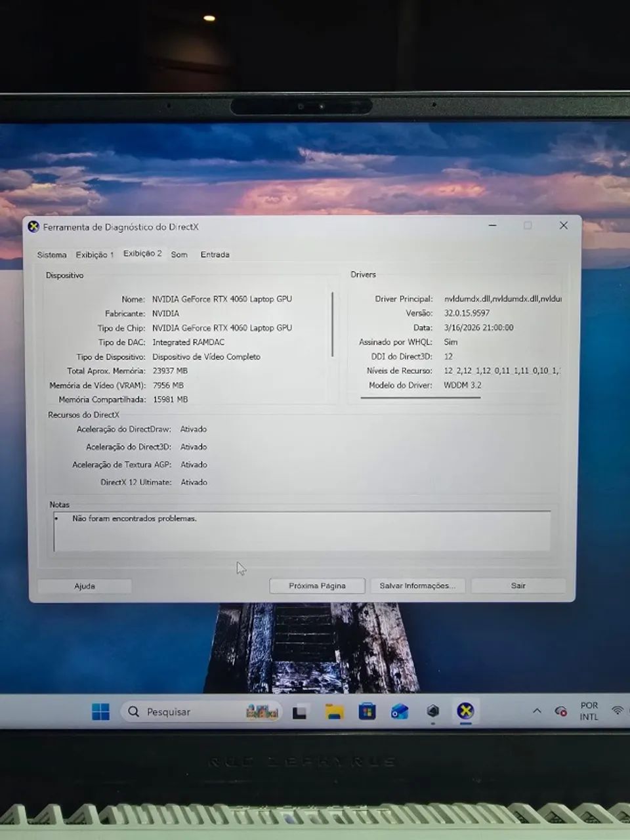
Task: Open the Entrada tab
Action: coord(215,255)
